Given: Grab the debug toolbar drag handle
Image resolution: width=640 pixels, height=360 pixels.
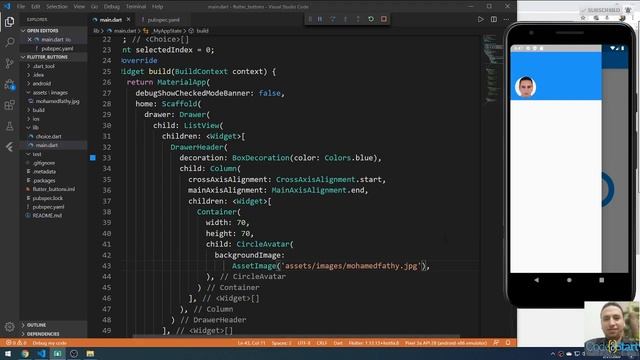Looking at the screenshot, I should click(x=310, y=19).
